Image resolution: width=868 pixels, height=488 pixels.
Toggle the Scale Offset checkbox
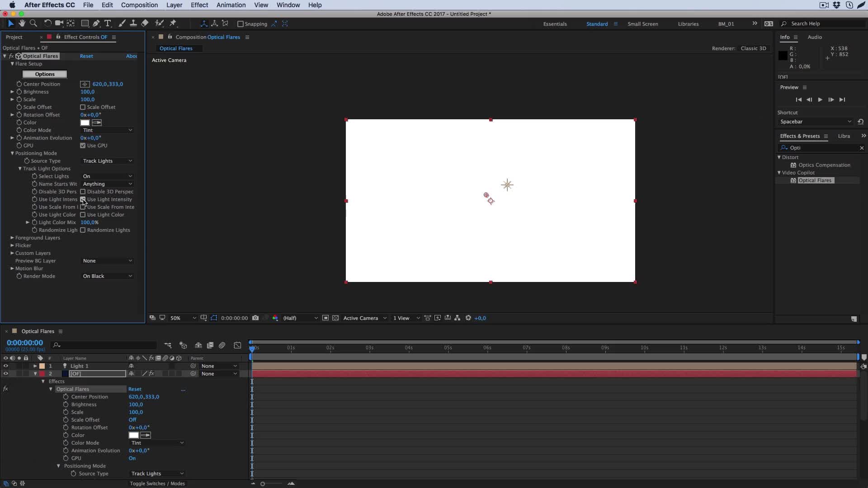point(83,107)
